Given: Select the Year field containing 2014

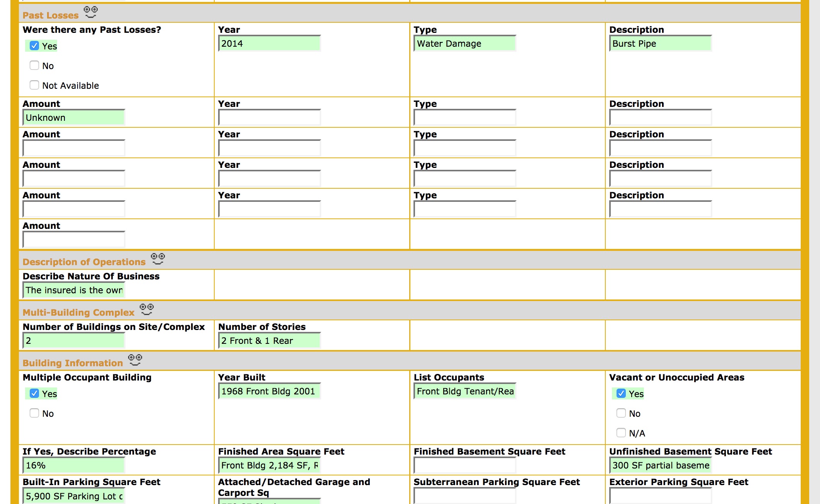Looking at the screenshot, I should 269,43.
